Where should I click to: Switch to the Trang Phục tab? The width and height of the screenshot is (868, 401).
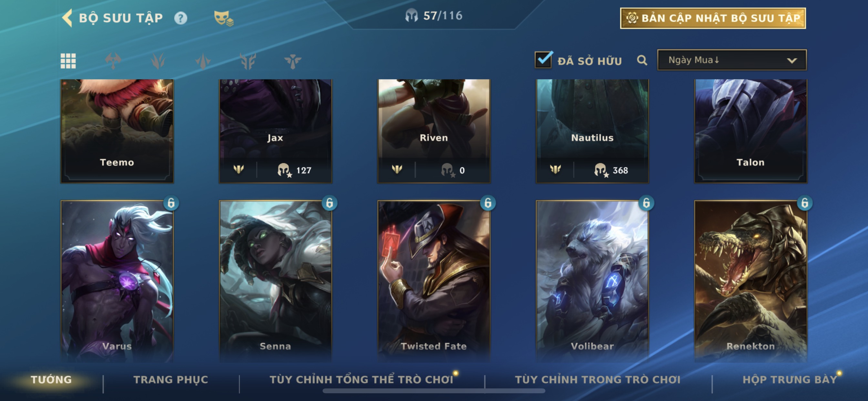point(171,379)
